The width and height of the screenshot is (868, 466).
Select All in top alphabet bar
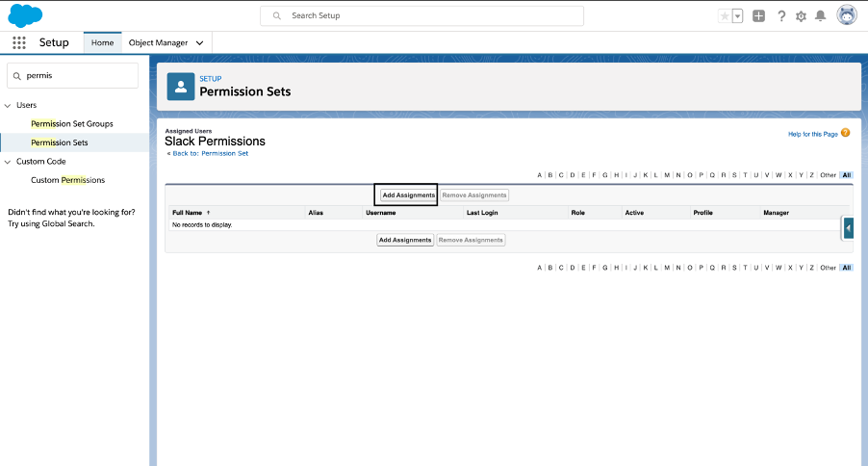pos(847,175)
